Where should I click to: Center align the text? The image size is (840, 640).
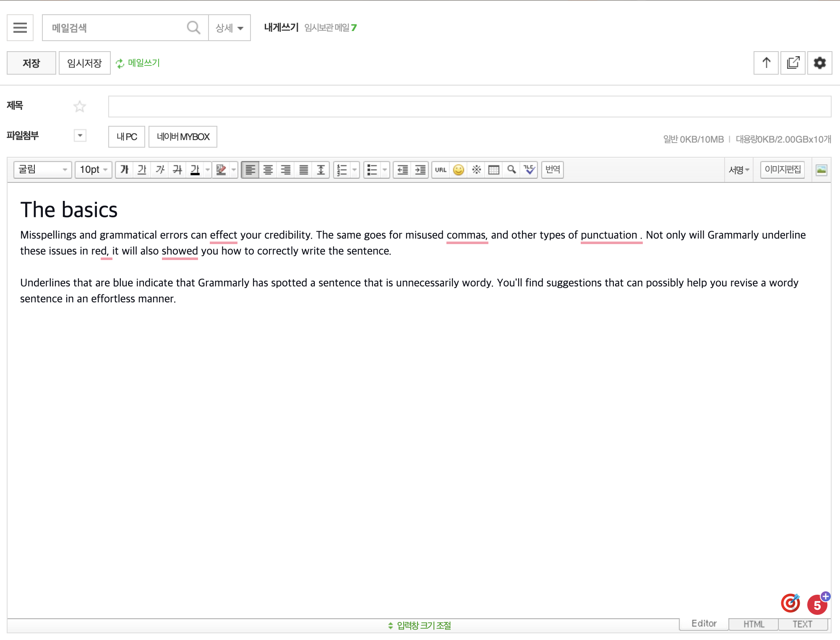point(268,169)
